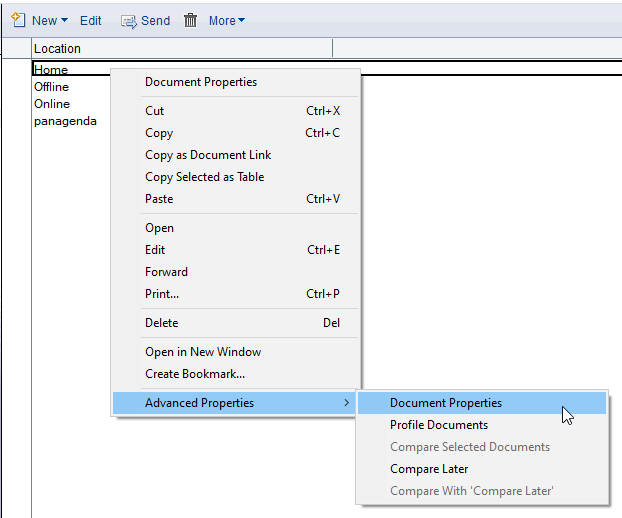Expand the More dropdown menu
The image size is (622, 518).
click(x=227, y=21)
